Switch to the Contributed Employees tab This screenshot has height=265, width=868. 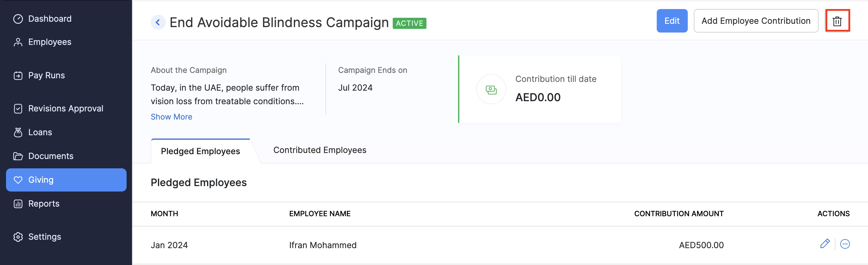click(319, 150)
